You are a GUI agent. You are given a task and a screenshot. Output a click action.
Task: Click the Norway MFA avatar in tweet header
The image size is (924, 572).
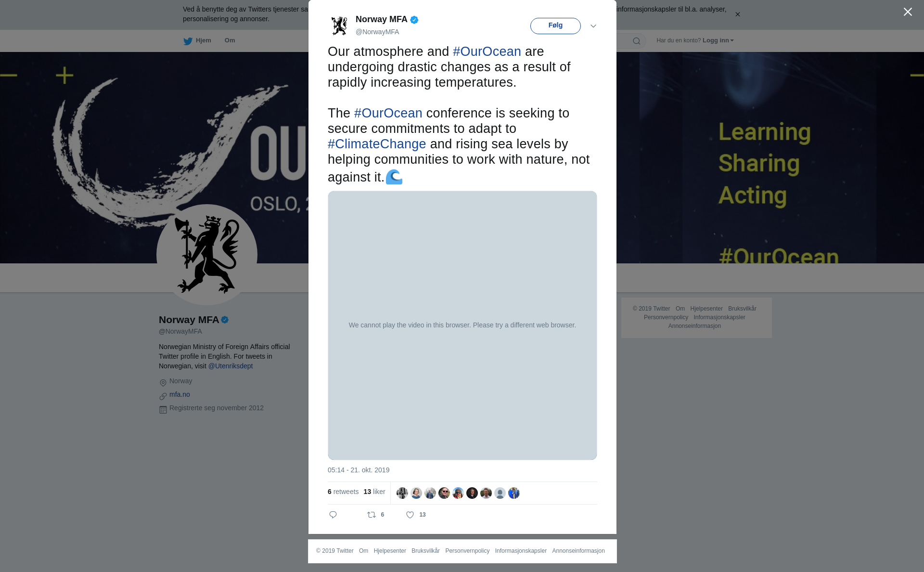(x=339, y=26)
